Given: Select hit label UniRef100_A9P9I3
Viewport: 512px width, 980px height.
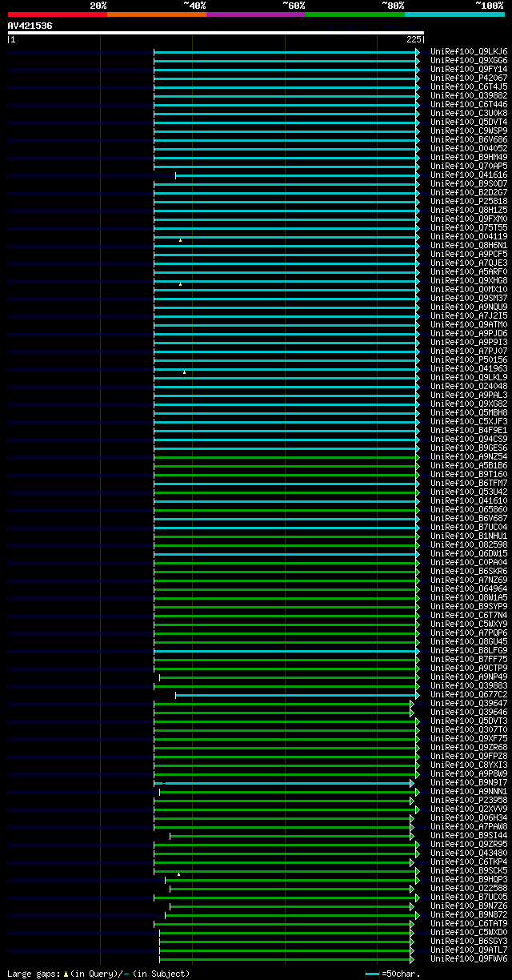Looking at the screenshot, I should [469, 342].
